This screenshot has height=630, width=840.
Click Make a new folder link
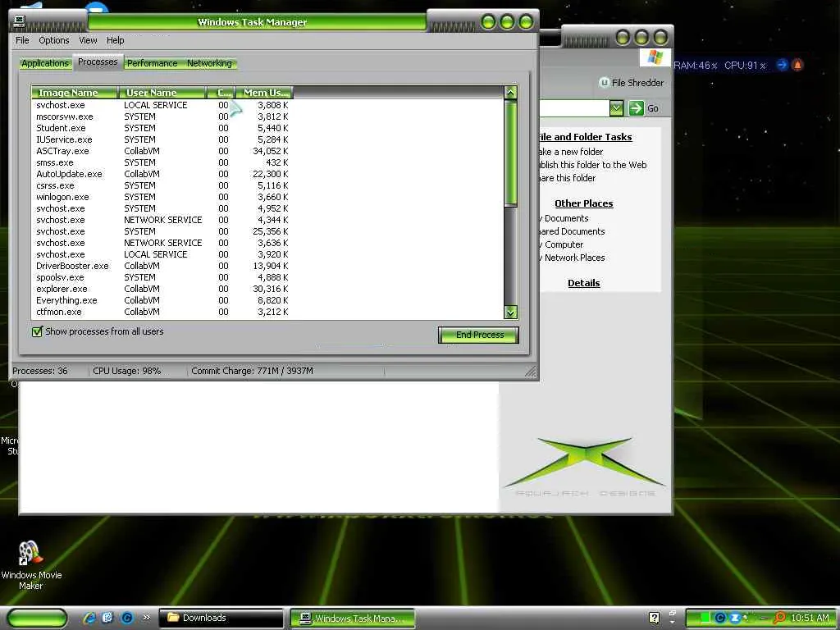point(571,152)
